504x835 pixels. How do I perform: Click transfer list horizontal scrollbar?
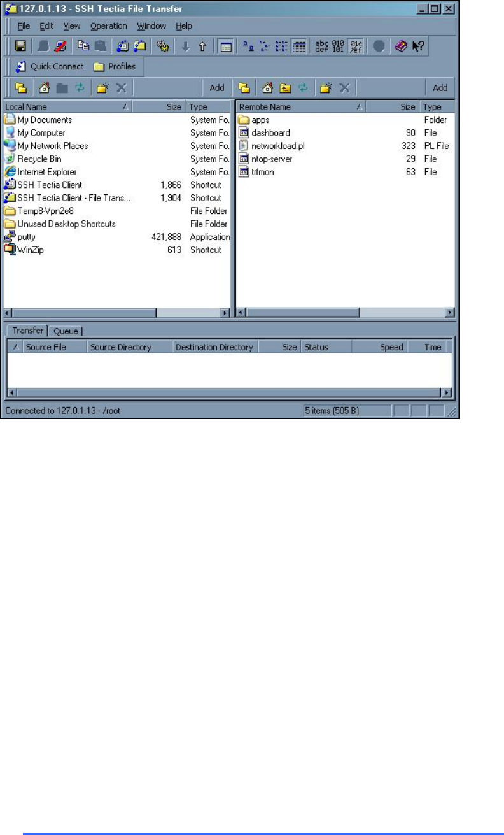click(x=229, y=393)
